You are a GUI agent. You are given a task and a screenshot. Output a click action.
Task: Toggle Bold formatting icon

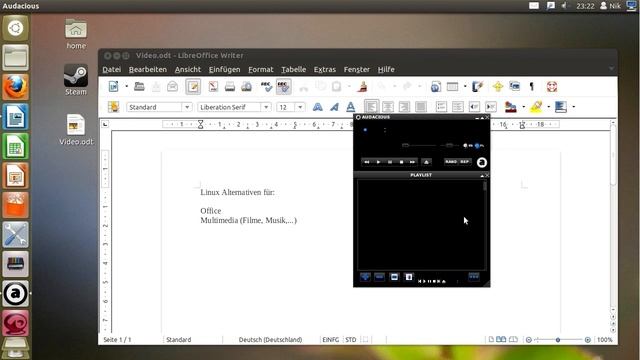click(x=317, y=107)
